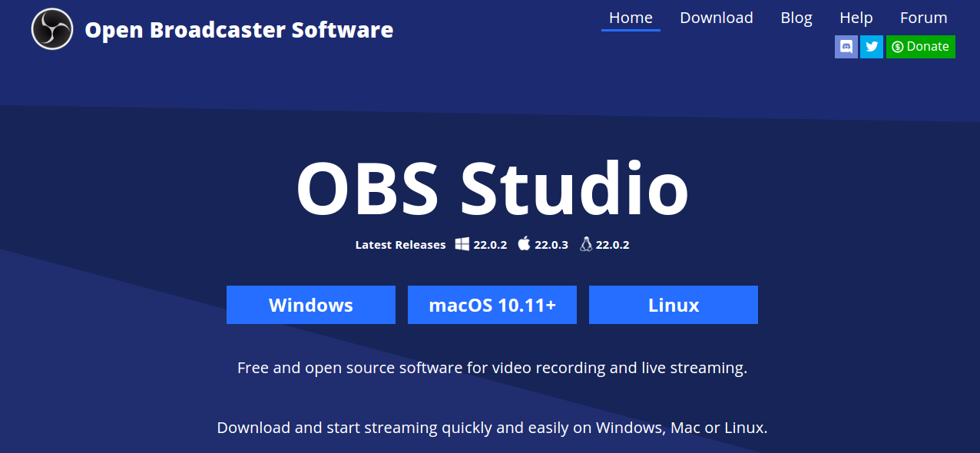
Task: Open the Help nav item
Action: (x=856, y=18)
